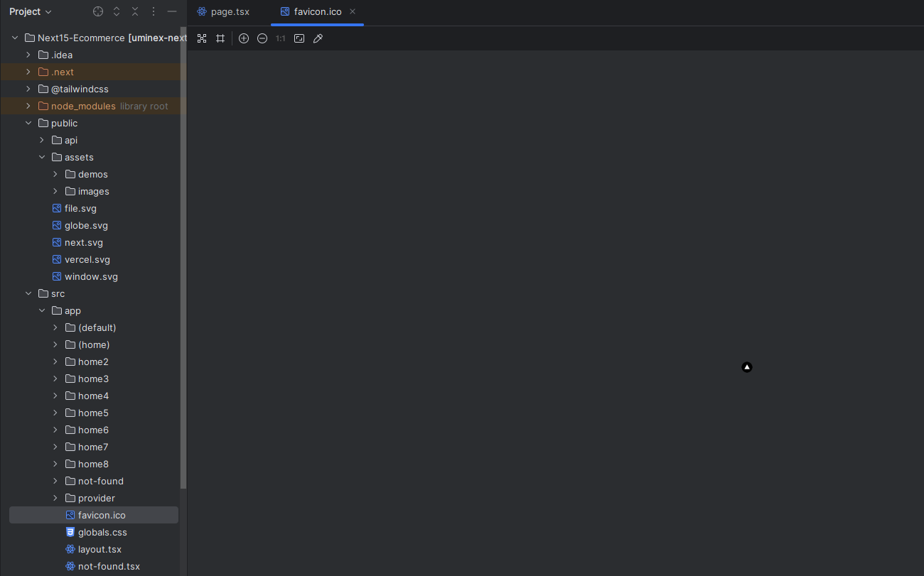Hide the Project tool window

[172, 12]
